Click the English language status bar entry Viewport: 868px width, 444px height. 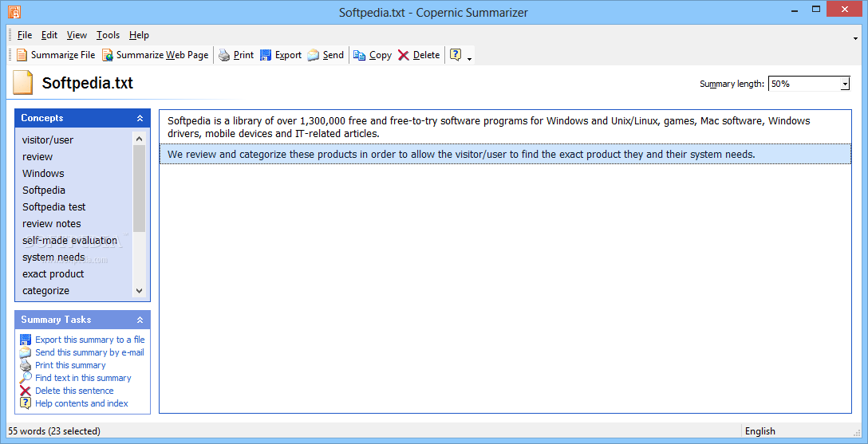point(760,431)
